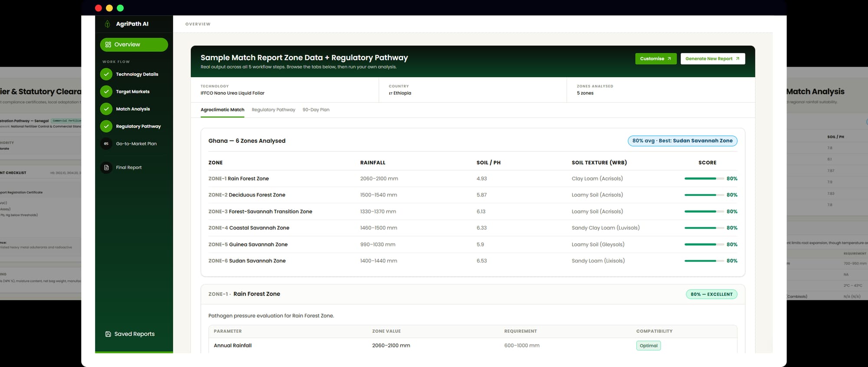Image resolution: width=868 pixels, height=367 pixels.
Task: Select the ZONE-2 Deciduous Forest Zone row
Action: [473, 195]
